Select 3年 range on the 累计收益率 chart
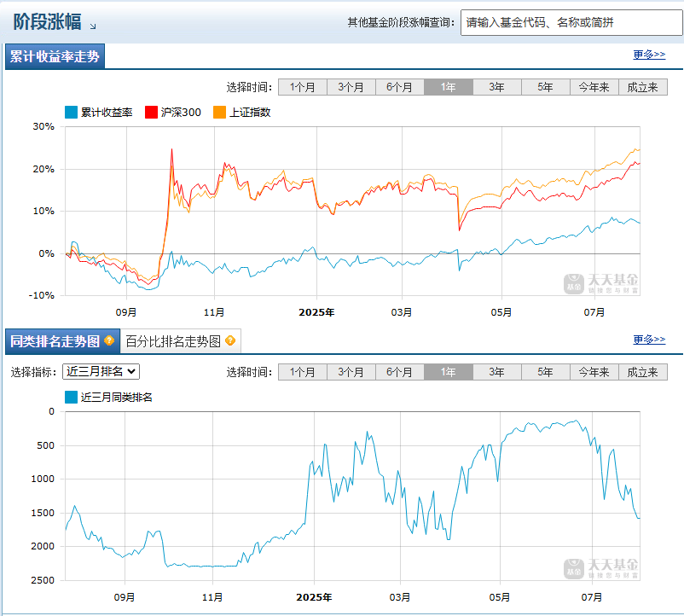 coord(497,87)
